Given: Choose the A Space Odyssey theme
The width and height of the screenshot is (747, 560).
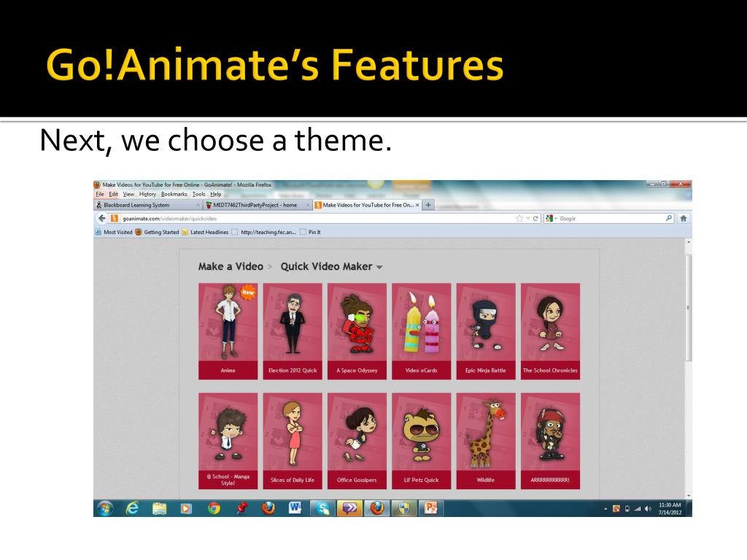Looking at the screenshot, I should click(357, 331).
